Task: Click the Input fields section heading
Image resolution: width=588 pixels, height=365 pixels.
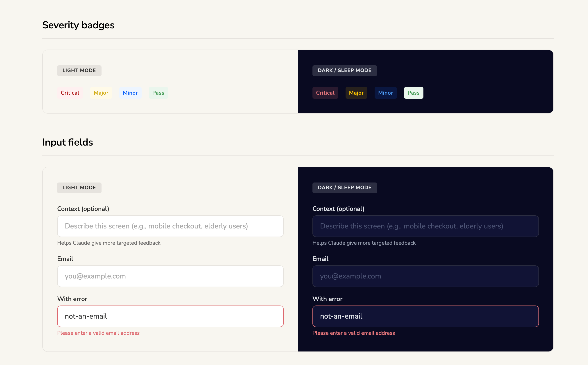Action: tap(68, 142)
